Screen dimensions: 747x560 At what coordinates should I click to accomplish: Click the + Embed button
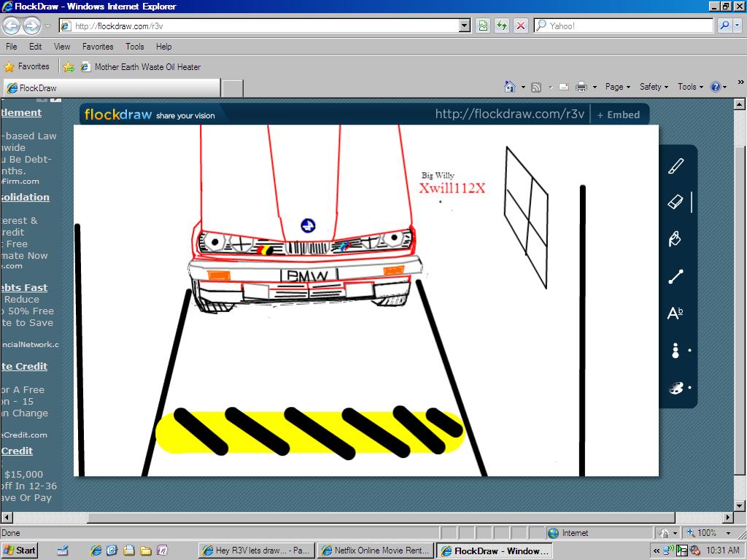619,114
